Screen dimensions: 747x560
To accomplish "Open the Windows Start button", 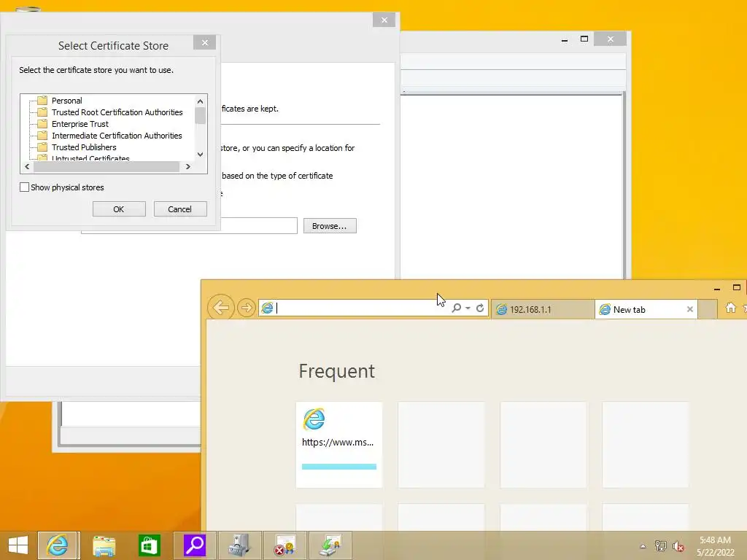I will point(18,545).
